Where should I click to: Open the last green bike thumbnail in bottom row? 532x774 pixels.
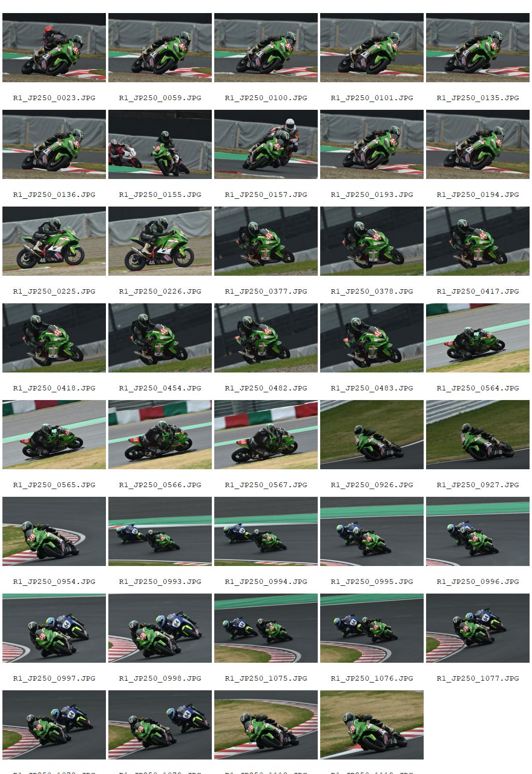coord(372,725)
